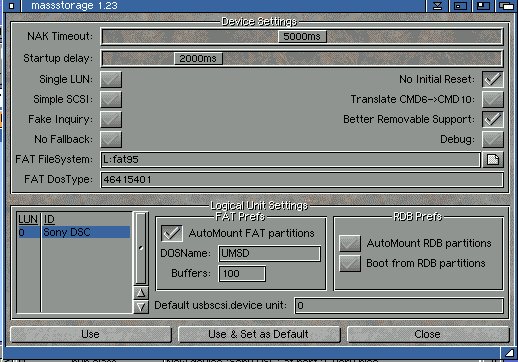The width and height of the screenshot is (518, 362).
Task: Click the massstorage 1.23 title bar
Action: [x=223, y=6]
